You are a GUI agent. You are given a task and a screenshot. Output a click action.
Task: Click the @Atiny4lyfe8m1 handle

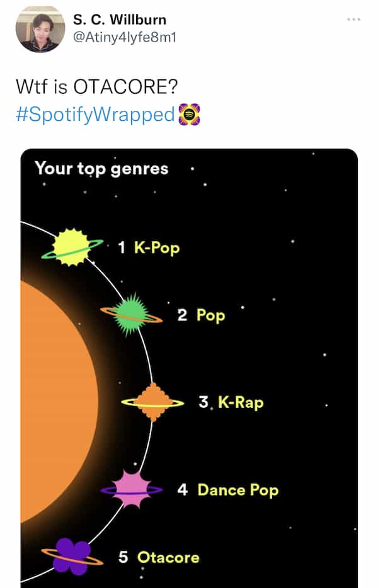tap(125, 37)
